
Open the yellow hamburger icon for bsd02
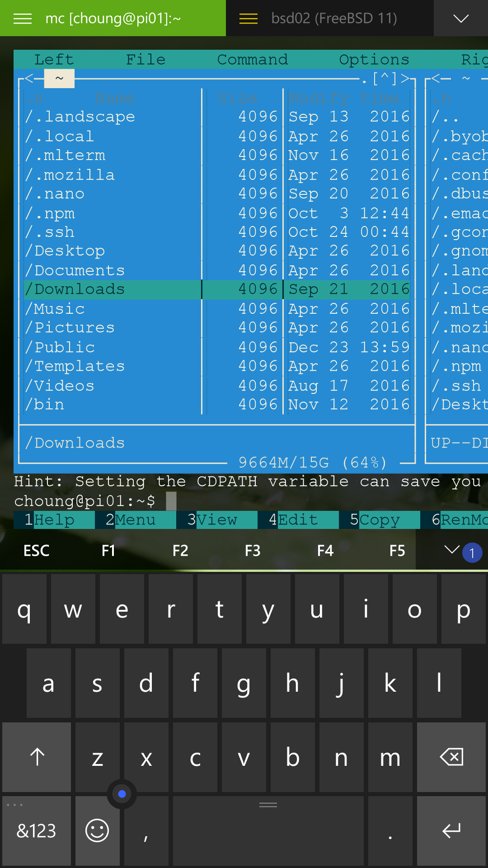pyautogui.click(x=248, y=19)
